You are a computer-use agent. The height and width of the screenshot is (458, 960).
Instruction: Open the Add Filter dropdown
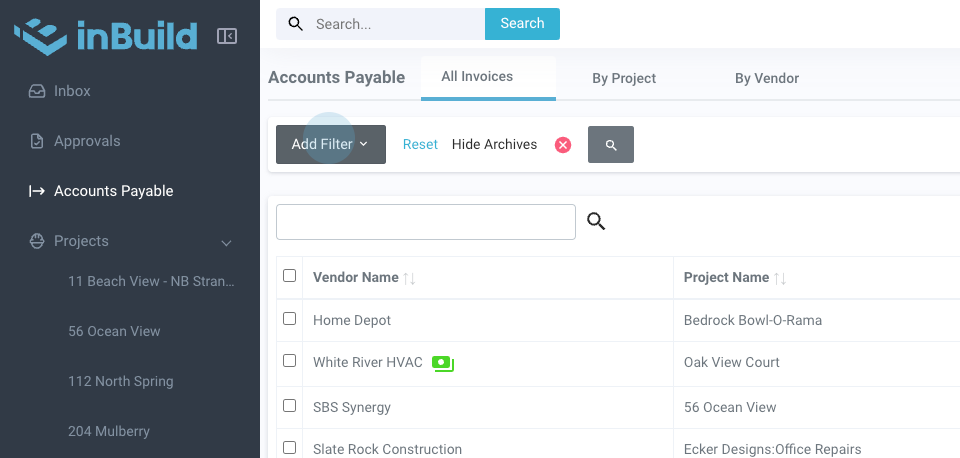point(330,145)
